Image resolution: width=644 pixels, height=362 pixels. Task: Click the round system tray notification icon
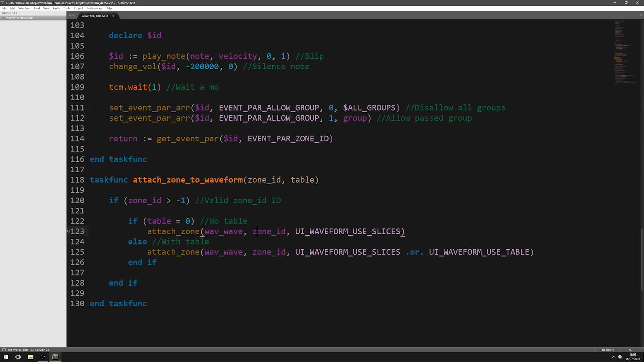[x=620, y=357]
